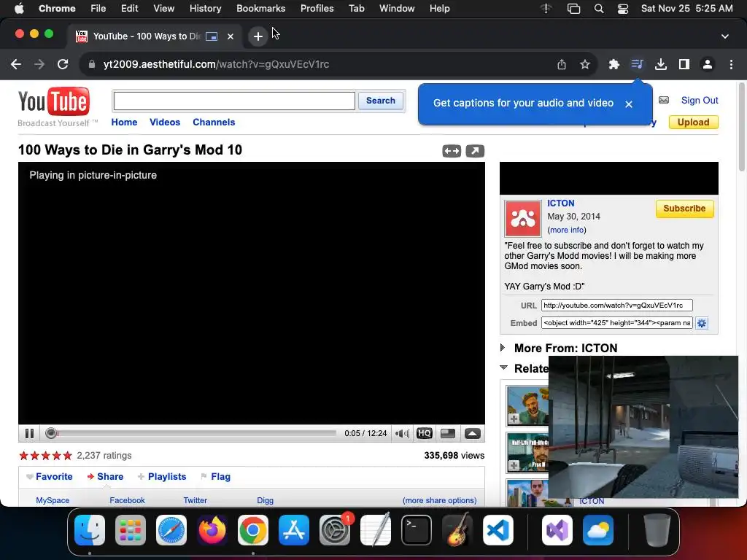The height and width of the screenshot is (560, 747).
Task: Click the Sign Out link
Action: pos(700,101)
